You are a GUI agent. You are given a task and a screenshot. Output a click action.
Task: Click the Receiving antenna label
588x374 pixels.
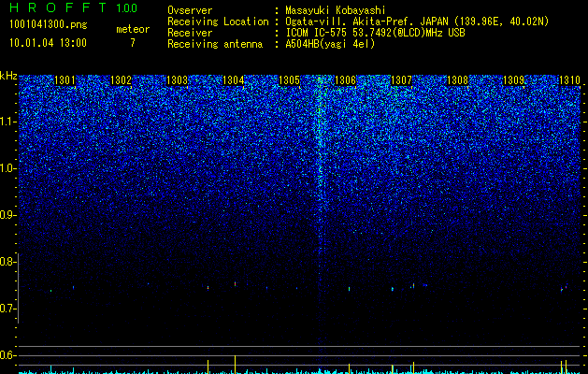pyautogui.click(x=215, y=44)
